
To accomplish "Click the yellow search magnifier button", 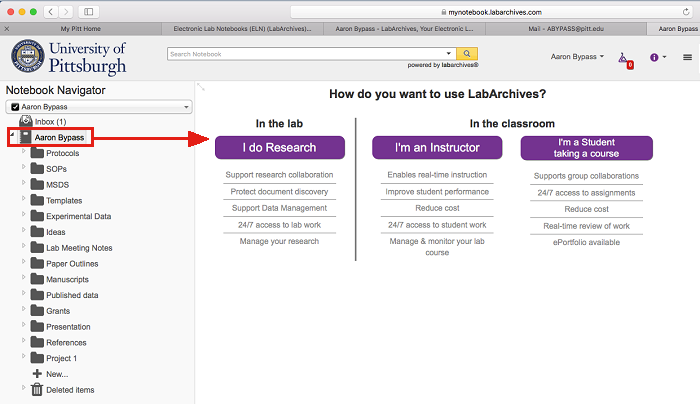I will point(467,54).
